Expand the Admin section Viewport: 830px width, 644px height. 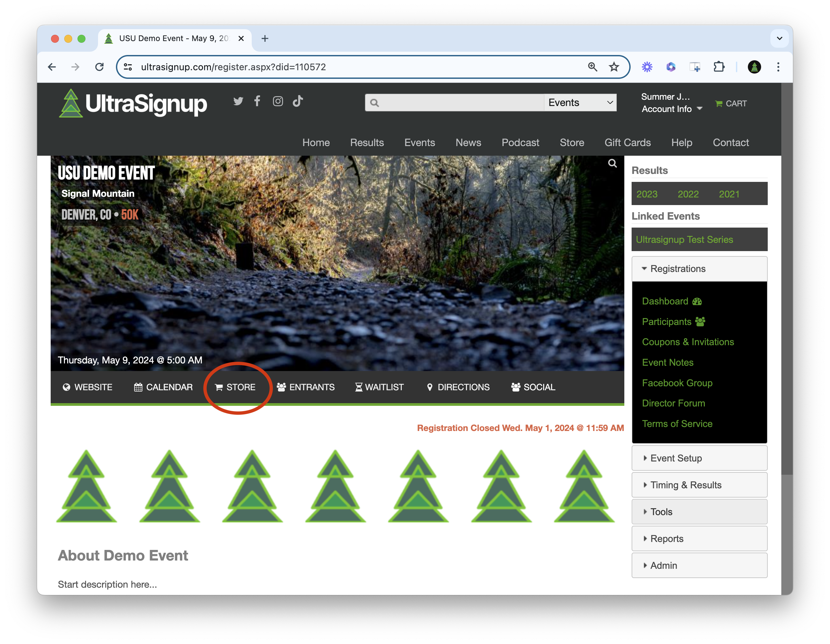(x=699, y=565)
